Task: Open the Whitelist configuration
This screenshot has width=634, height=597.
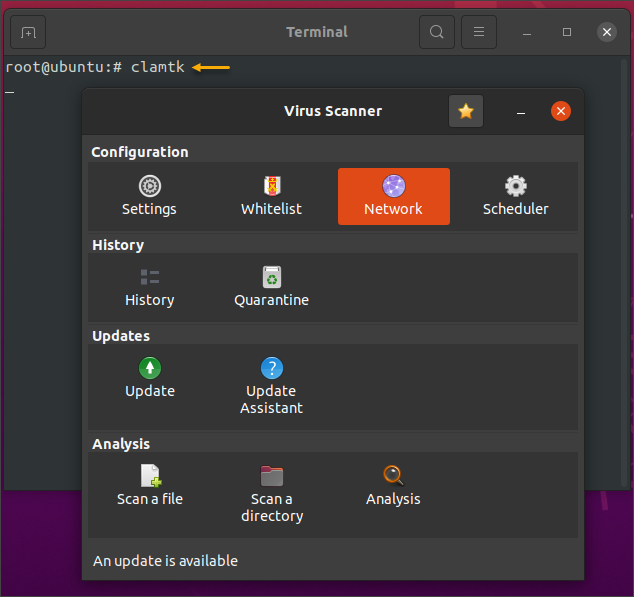Action: coord(272,196)
